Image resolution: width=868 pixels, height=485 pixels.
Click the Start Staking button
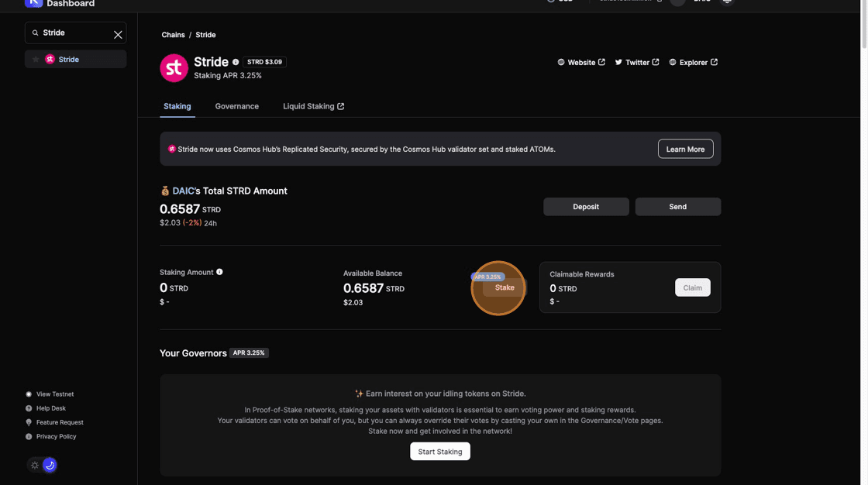coord(440,452)
